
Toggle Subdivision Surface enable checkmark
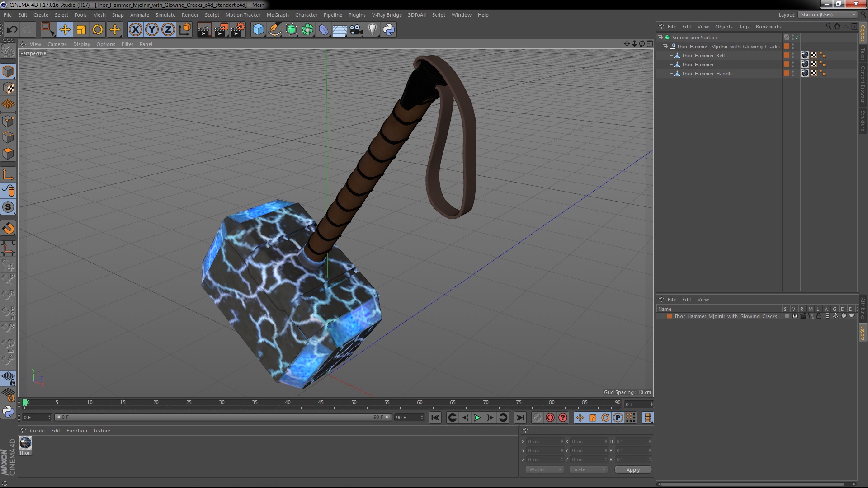[797, 38]
